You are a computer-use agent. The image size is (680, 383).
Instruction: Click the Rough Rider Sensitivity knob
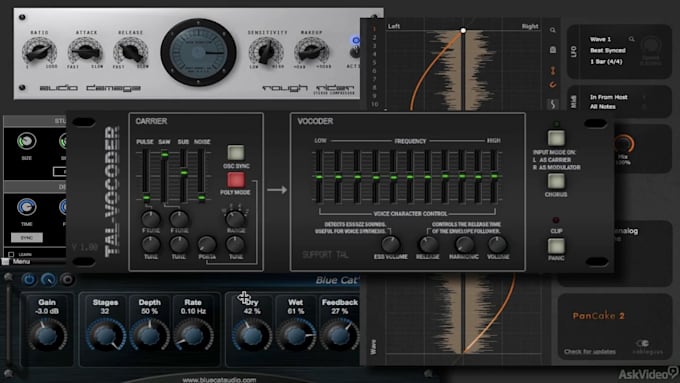click(266, 51)
